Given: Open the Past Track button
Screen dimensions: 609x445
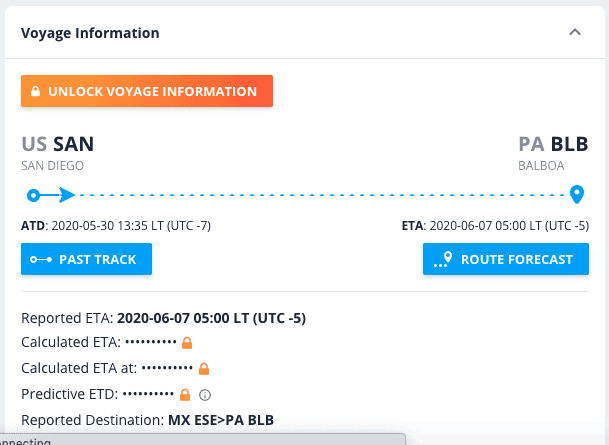Looking at the screenshot, I should coord(86,259).
